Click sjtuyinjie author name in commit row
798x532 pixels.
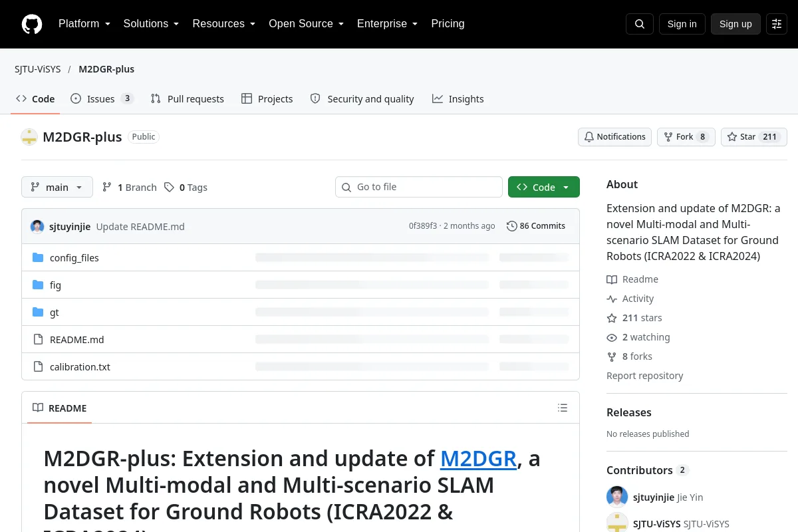click(70, 227)
